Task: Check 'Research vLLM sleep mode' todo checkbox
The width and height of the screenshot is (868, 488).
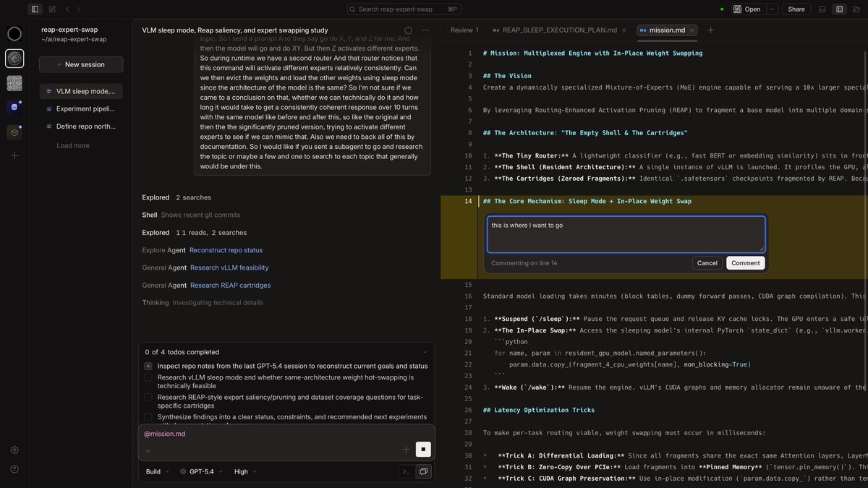Action: click(148, 377)
